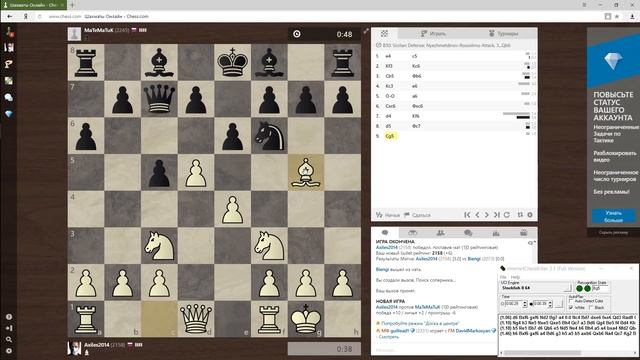This screenshot has width=640, height=360.
Task: Flip the board using the swap-arrows icon
Action: [520, 215]
